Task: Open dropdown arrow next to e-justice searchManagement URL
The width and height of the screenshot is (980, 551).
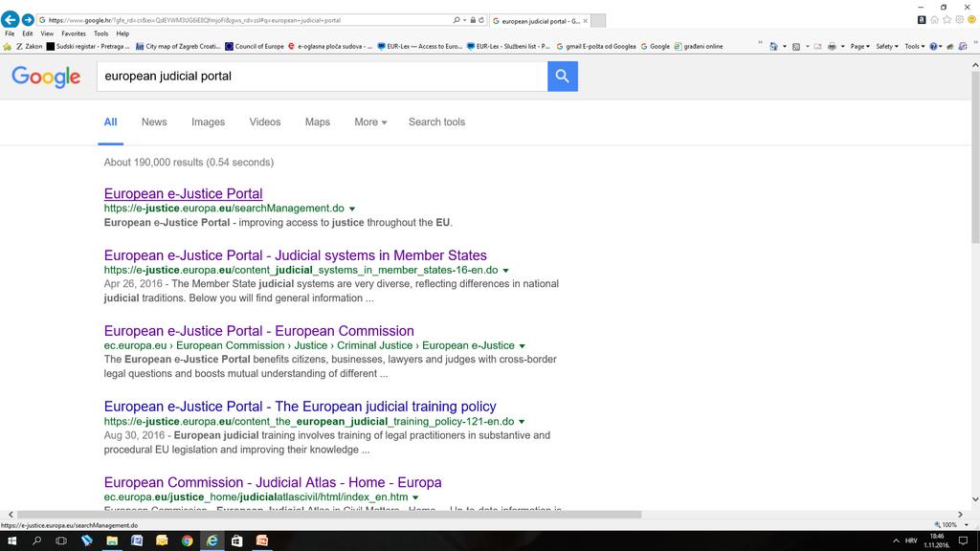Action: click(x=352, y=209)
